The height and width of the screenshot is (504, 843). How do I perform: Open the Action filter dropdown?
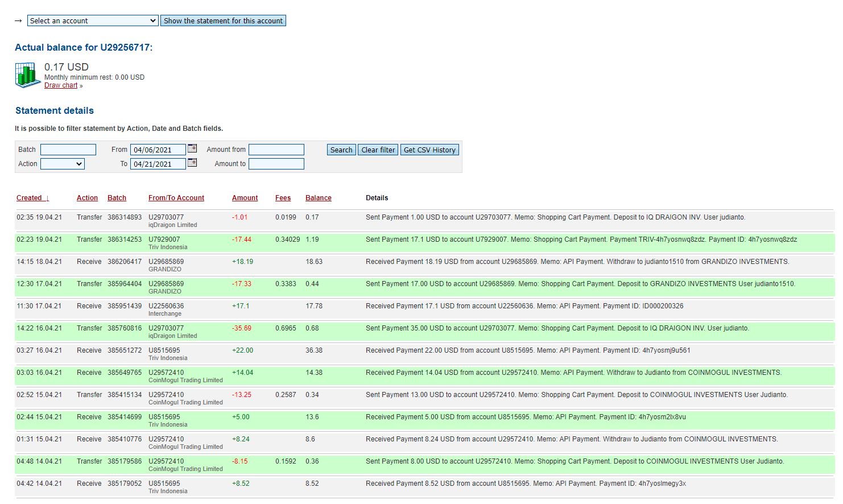pos(63,164)
